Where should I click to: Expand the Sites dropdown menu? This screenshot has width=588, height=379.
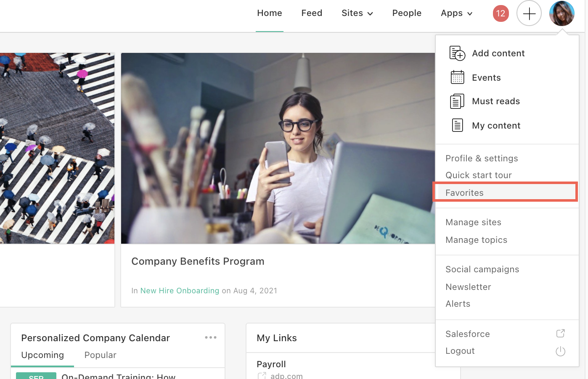tap(357, 13)
